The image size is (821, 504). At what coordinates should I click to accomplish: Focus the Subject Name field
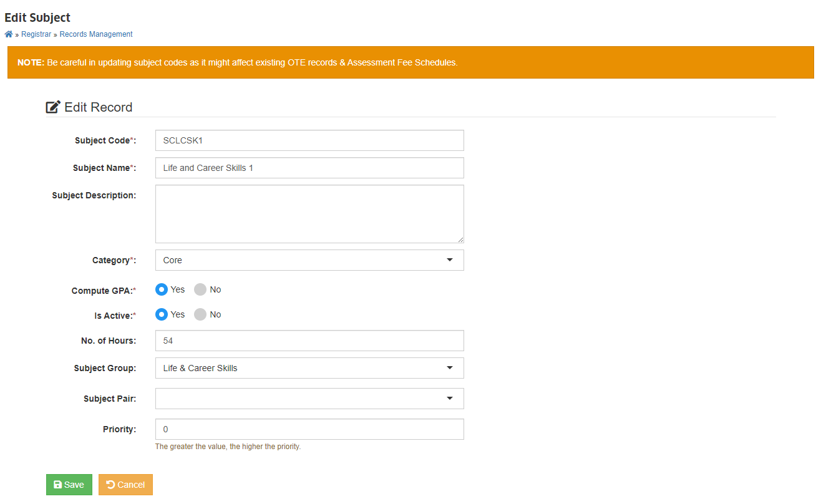point(309,168)
